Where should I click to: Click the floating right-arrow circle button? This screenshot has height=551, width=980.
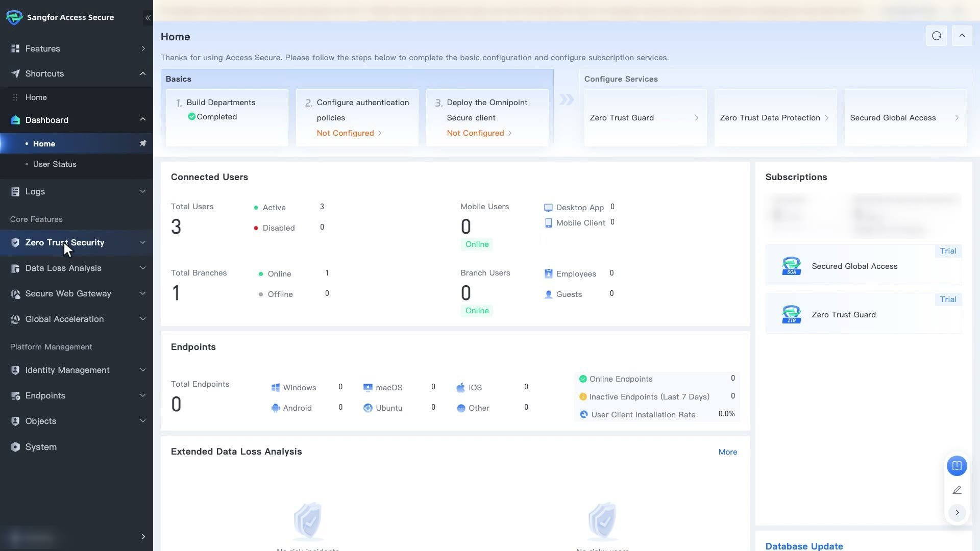pyautogui.click(x=957, y=512)
